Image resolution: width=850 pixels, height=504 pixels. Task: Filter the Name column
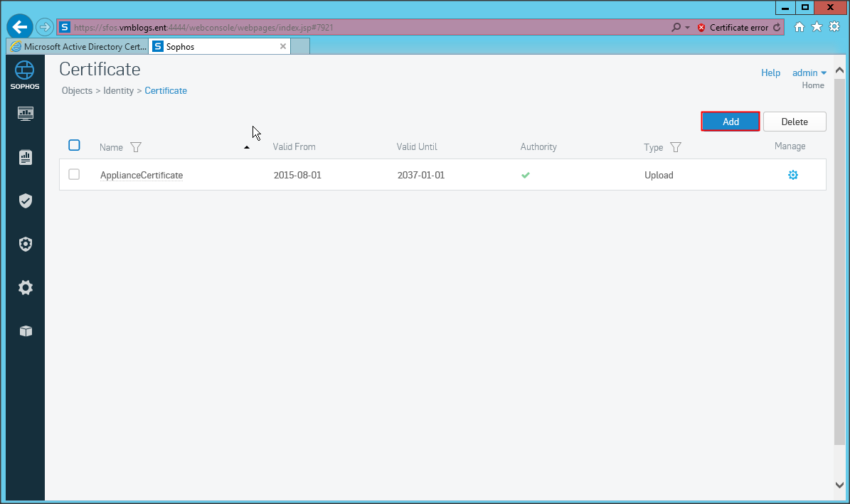(x=136, y=147)
